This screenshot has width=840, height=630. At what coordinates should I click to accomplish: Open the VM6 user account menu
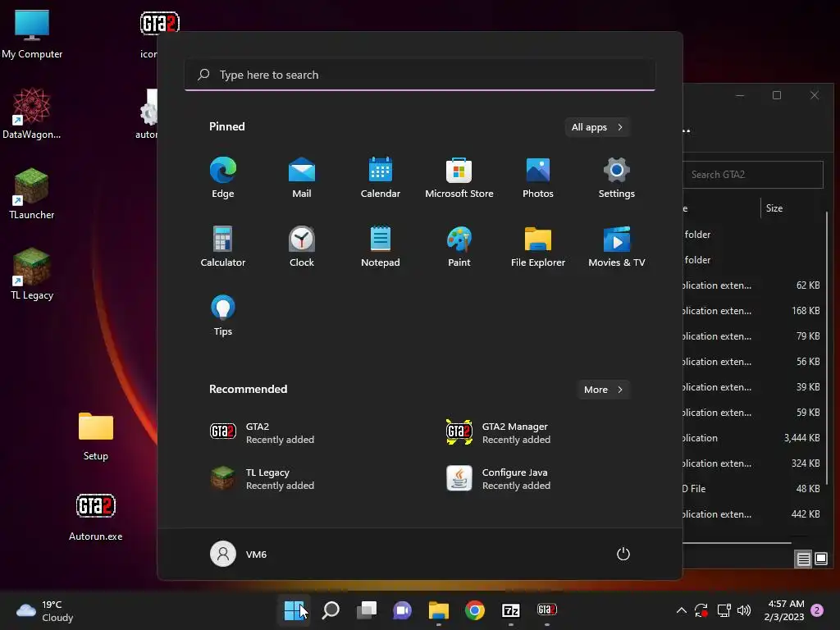tap(239, 554)
